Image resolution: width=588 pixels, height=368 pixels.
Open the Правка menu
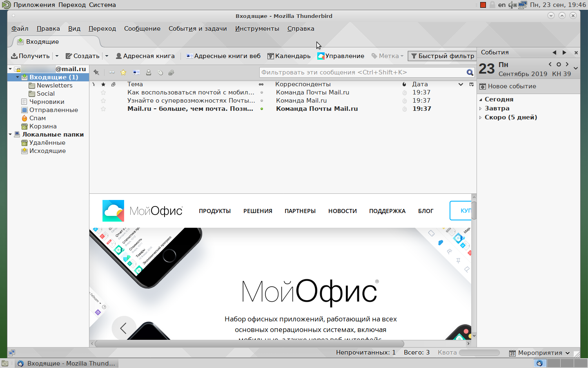(x=48, y=29)
